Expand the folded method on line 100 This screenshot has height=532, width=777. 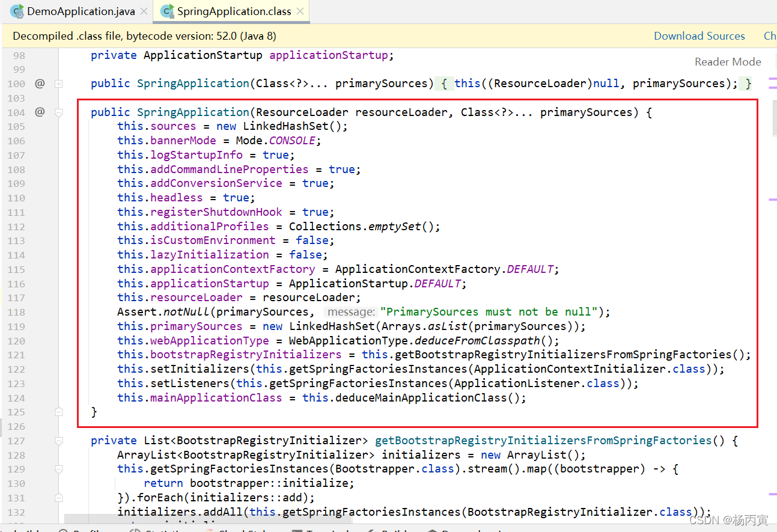tap(58, 84)
